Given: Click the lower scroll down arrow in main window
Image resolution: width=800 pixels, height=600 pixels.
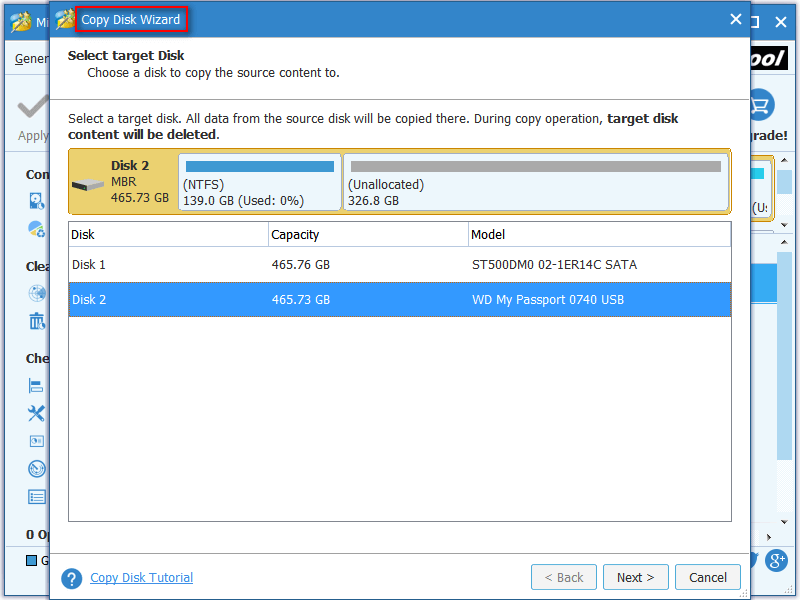Looking at the screenshot, I should click(x=784, y=522).
